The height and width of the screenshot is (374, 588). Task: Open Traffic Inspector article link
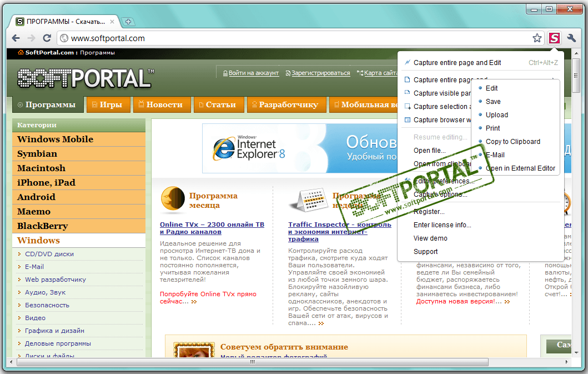(x=339, y=232)
